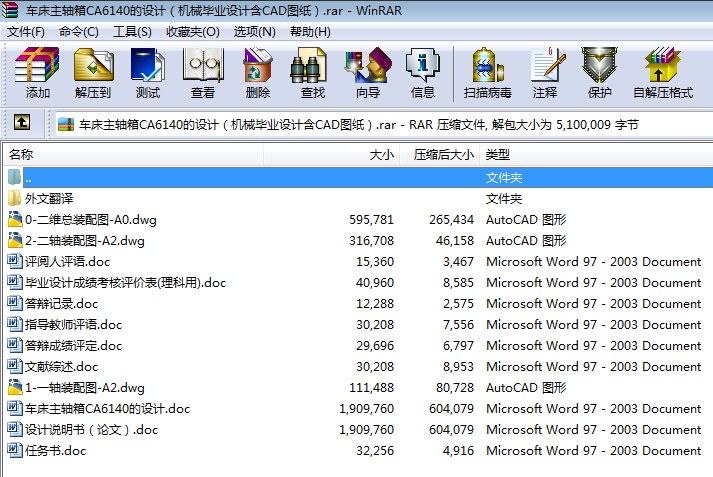Click Word icon of 设计说明书（论文）.doc

tap(15, 429)
